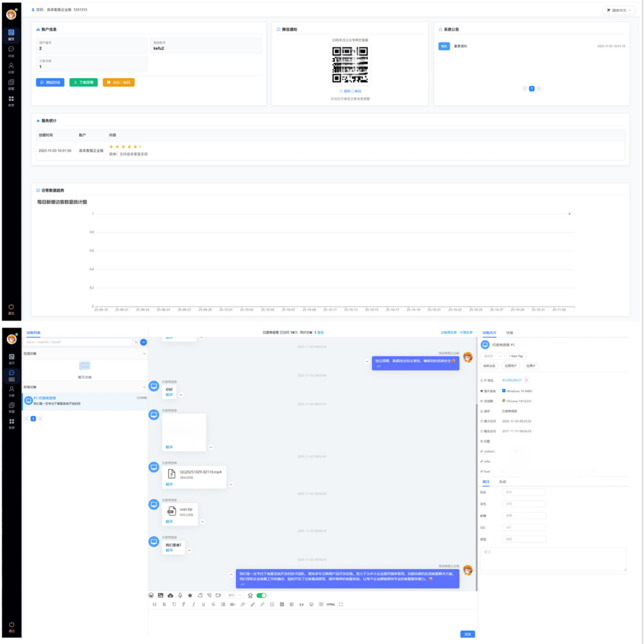Click the fullscreen editor icon
Screen dimensions: 644x644
pyautogui.click(x=341, y=605)
